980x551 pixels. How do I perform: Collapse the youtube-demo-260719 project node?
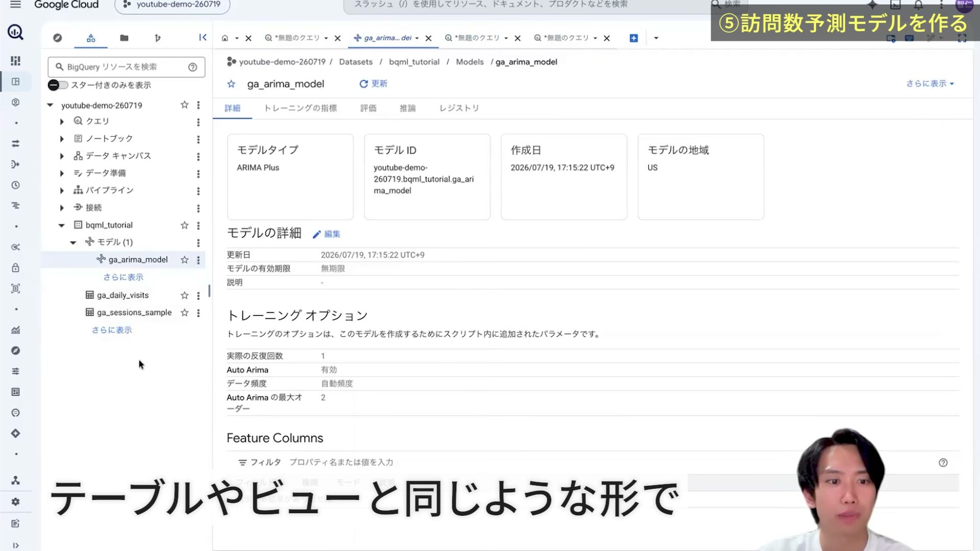[x=50, y=105]
